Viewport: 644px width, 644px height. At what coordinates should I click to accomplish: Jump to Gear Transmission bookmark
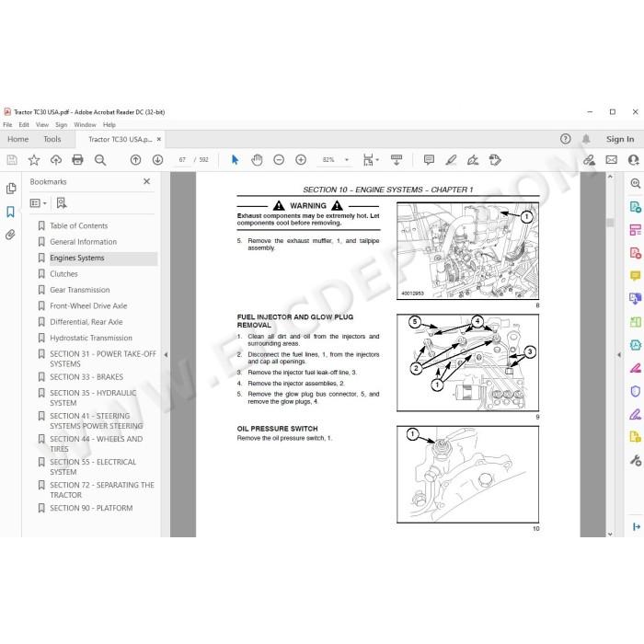coord(80,290)
